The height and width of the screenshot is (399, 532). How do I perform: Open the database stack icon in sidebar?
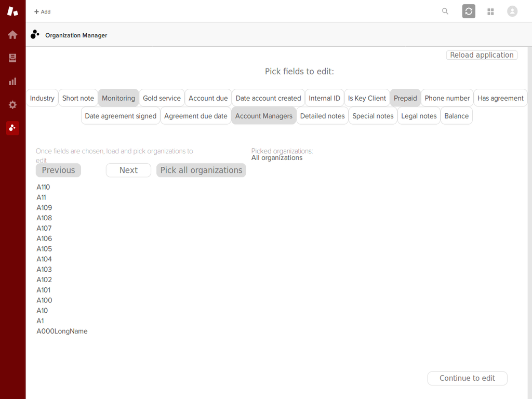(x=12, y=58)
